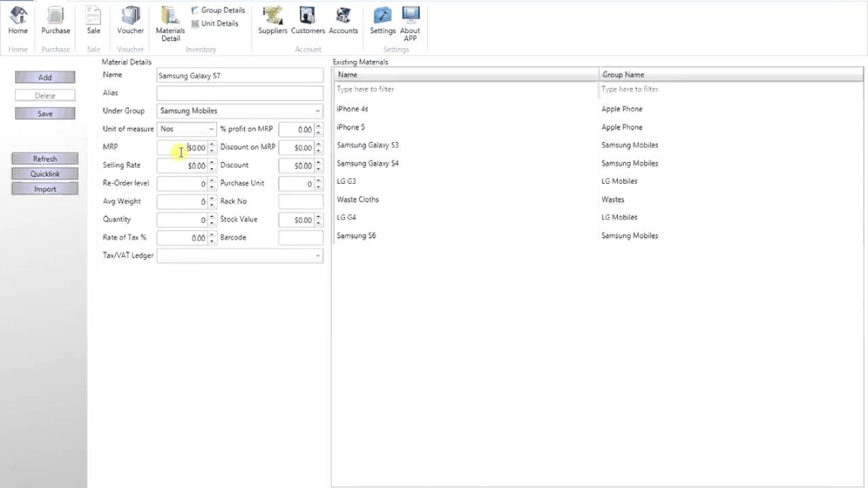The image size is (868, 488).
Task: Click the Delete button
Action: (45, 96)
